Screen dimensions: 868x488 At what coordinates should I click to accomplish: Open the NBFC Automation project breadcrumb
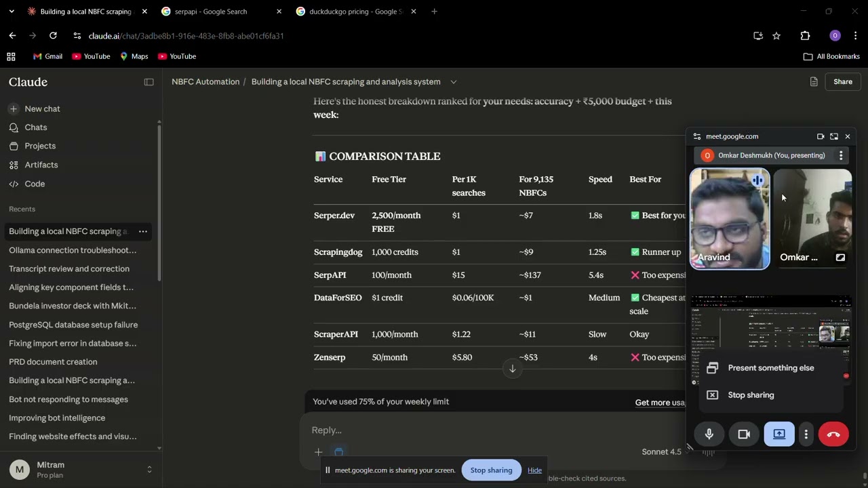coord(205,82)
